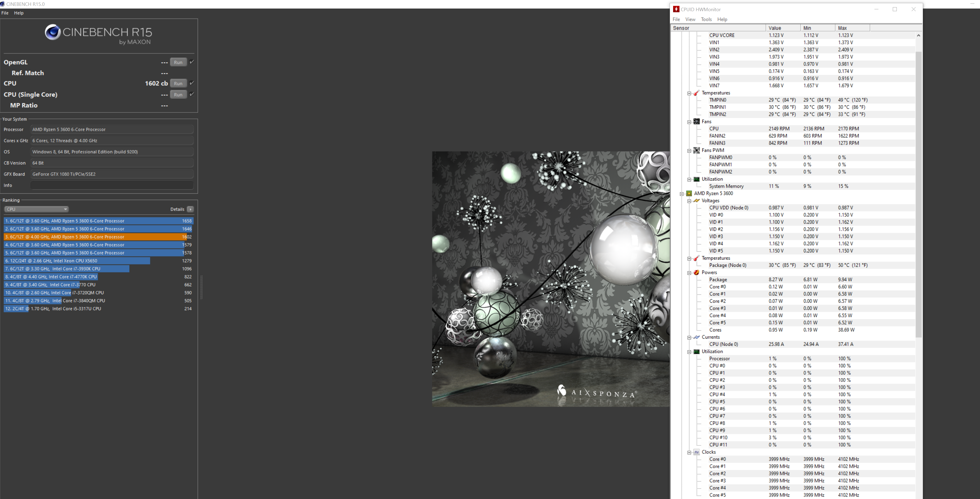The width and height of the screenshot is (980, 499).
Task: Open the Cinebench File menu
Action: [x=5, y=13]
